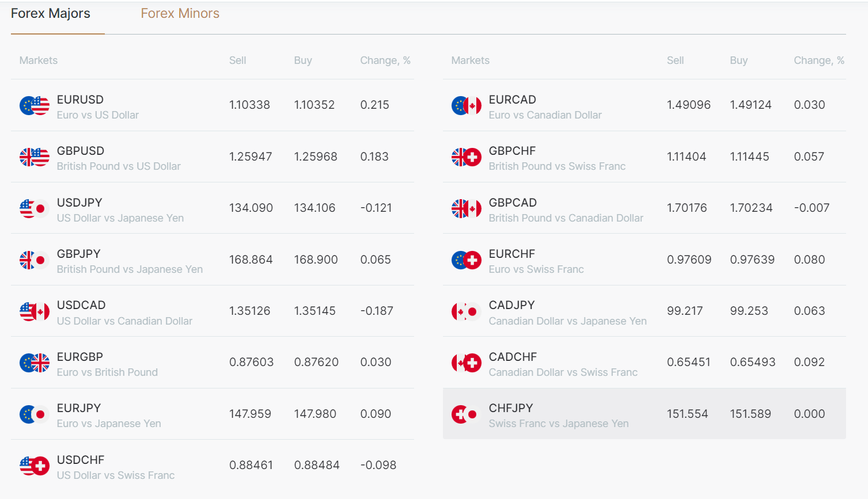This screenshot has height=499, width=868.
Task: Select EURJPY sell price 147.959
Action: coord(250,414)
